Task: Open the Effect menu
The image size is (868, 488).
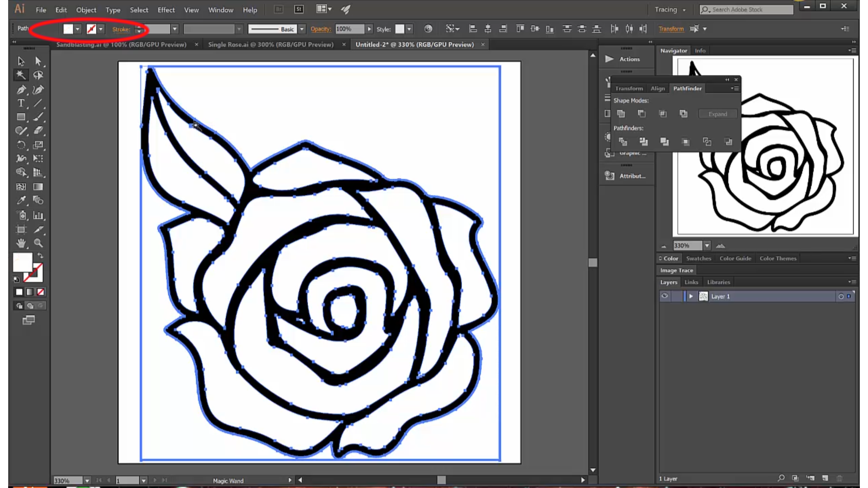Action: click(166, 9)
